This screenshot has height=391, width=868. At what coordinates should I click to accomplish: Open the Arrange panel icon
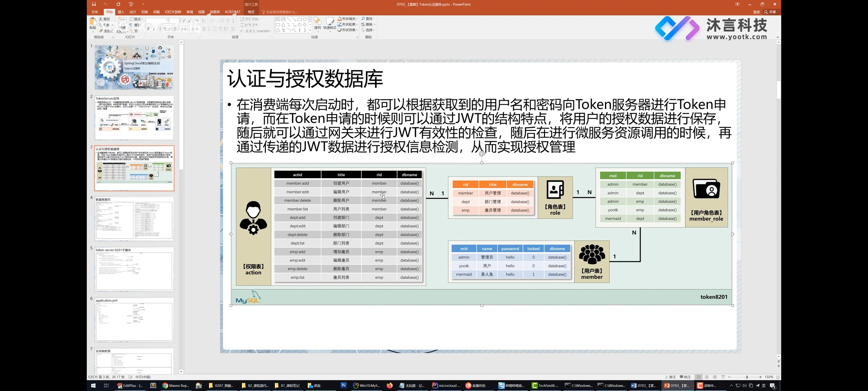click(x=317, y=25)
